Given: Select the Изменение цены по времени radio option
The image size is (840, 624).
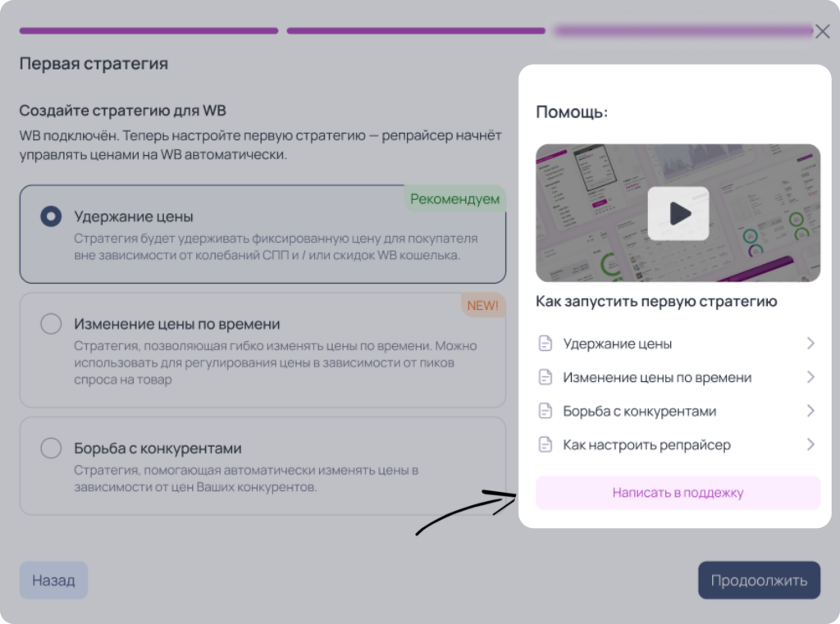Looking at the screenshot, I should (51, 324).
